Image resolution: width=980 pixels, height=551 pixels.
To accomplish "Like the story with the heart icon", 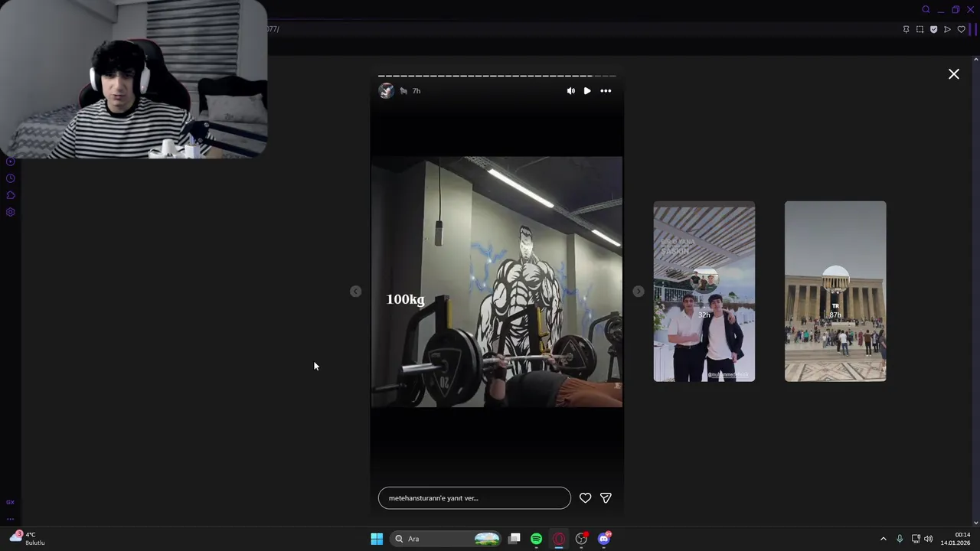I will tap(585, 498).
